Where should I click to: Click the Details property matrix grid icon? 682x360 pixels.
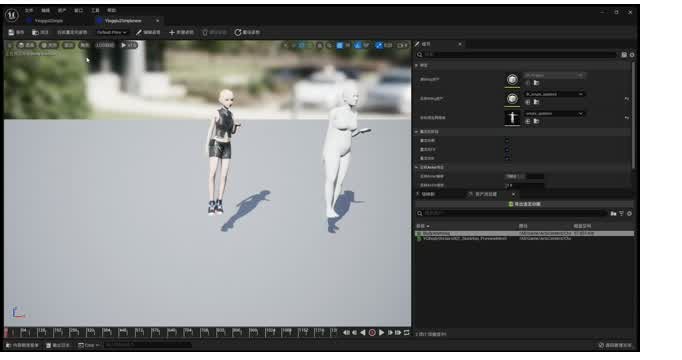point(624,55)
